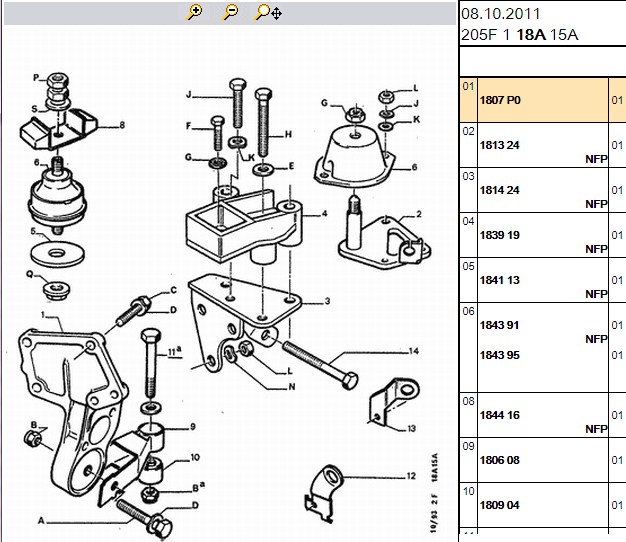Screen dimensions: 626x542
Task: Click row index 01 in parts table
Action: pos(468,86)
